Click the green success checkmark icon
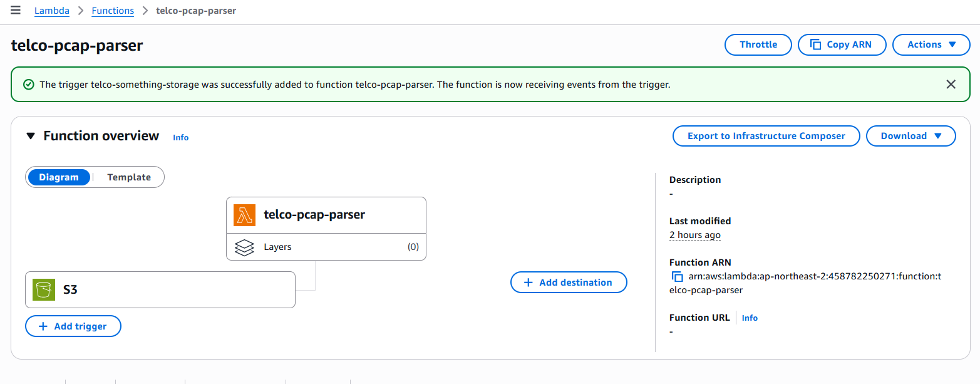This screenshot has width=980, height=384. 28,85
